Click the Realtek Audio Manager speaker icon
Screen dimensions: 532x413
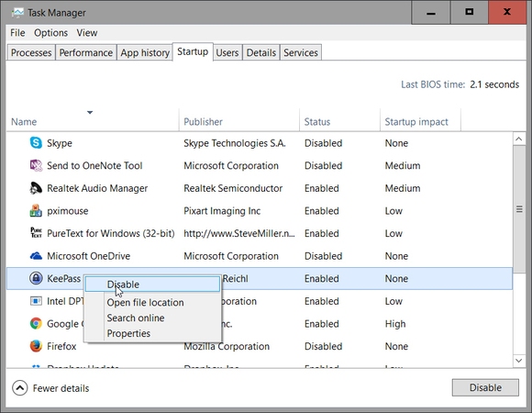tap(36, 188)
